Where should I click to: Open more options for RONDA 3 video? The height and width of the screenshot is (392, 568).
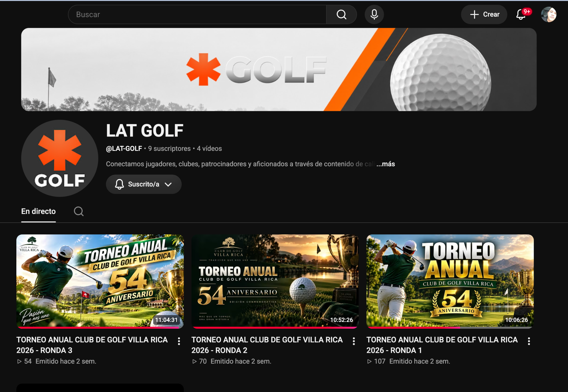179,341
